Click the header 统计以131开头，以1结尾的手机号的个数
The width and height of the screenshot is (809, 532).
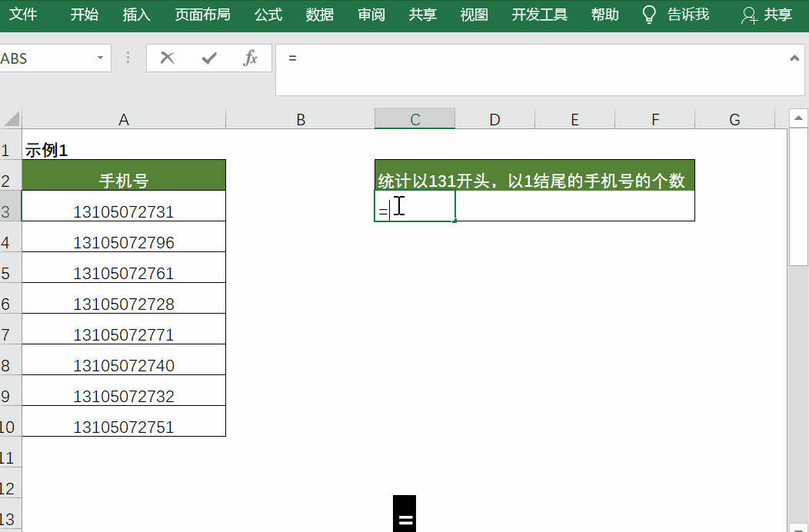[534, 175]
